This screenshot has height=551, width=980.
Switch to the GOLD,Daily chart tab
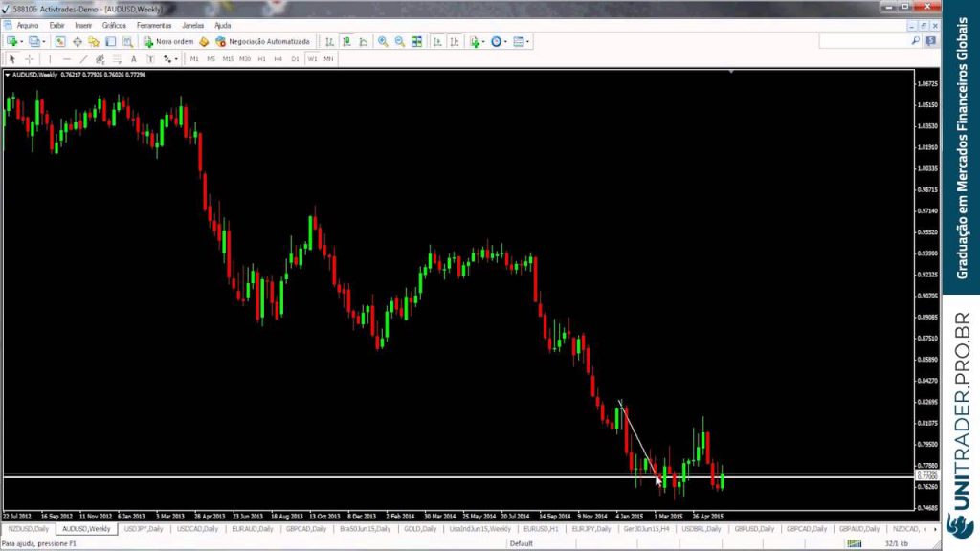[x=420, y=529]
